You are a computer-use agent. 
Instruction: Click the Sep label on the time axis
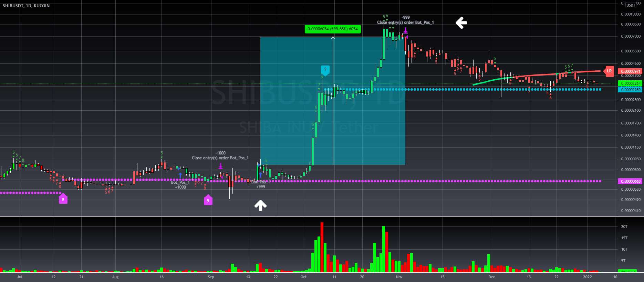click(x=211, y=277)
